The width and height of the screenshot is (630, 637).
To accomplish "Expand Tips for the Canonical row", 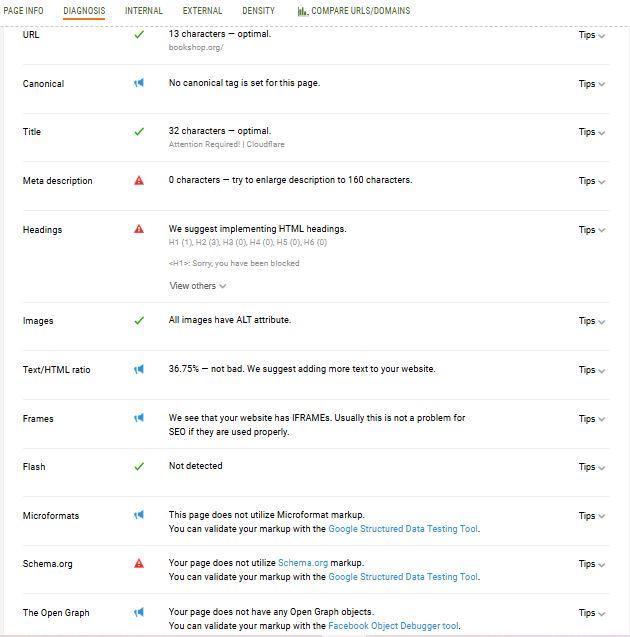I will click(x=592, y=84).
